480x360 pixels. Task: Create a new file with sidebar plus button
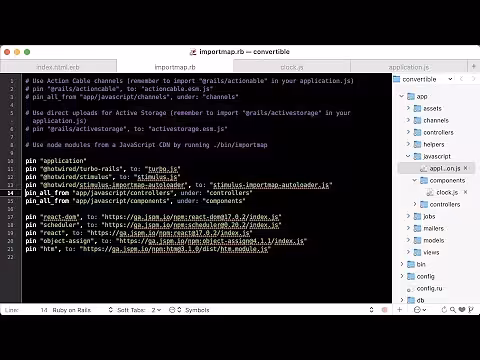click(399, 310)
